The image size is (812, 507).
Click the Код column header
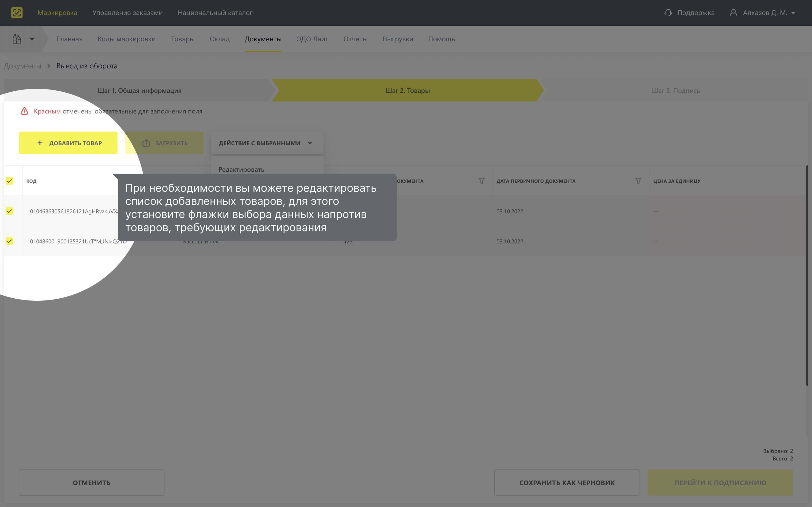pos(31,181)
